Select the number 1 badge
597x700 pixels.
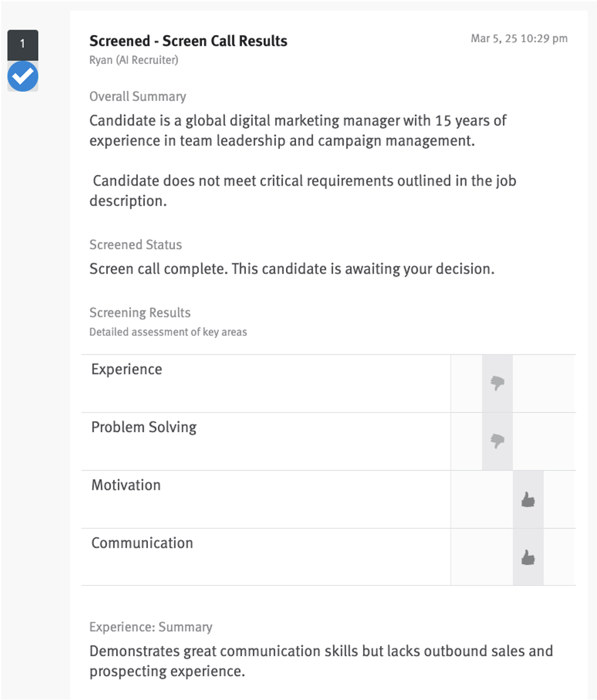click(x=23, y=45)
